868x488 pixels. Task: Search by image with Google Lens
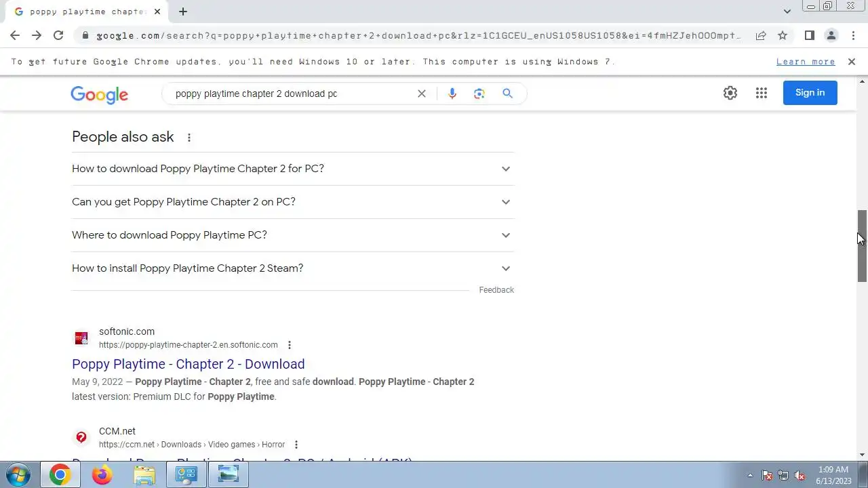click(479, 94)
